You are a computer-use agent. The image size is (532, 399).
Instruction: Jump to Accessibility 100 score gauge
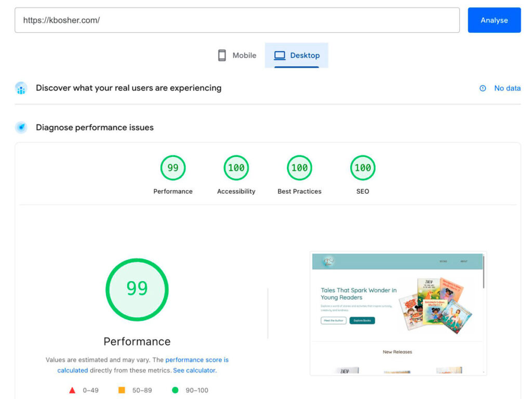coord(236,168)
